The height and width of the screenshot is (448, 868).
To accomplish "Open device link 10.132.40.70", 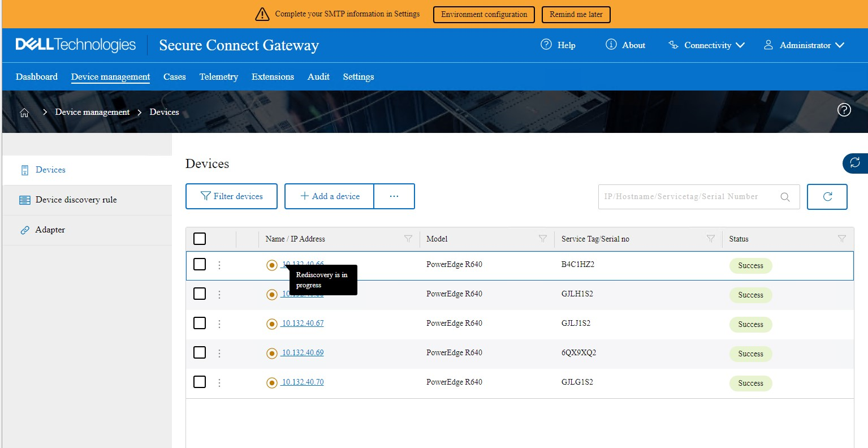I will pyautogui.click(x=303, y=382).
